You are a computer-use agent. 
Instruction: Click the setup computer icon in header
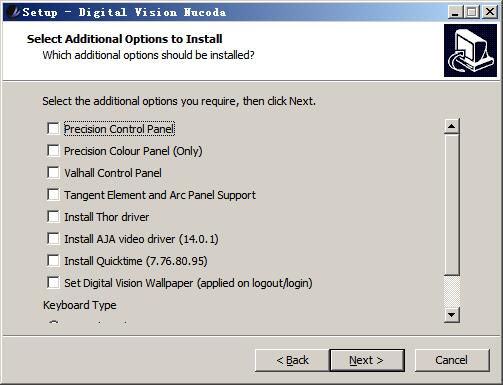point(470,50)
